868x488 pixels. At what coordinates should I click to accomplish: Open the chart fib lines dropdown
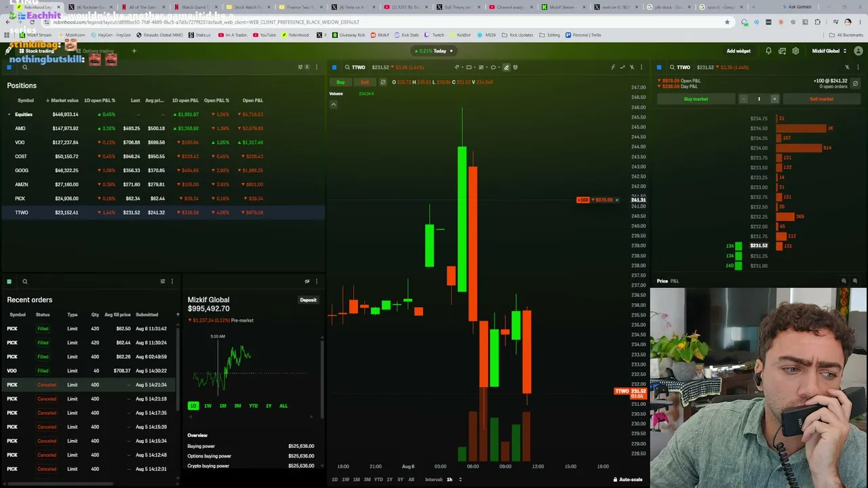click(483, 67)
